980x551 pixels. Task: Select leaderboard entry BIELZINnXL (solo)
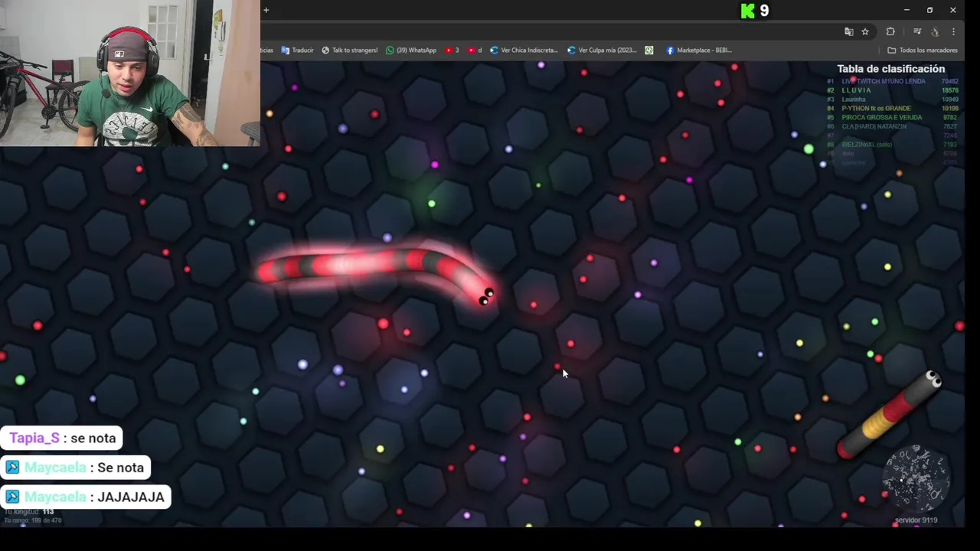[x=867, y=145]
